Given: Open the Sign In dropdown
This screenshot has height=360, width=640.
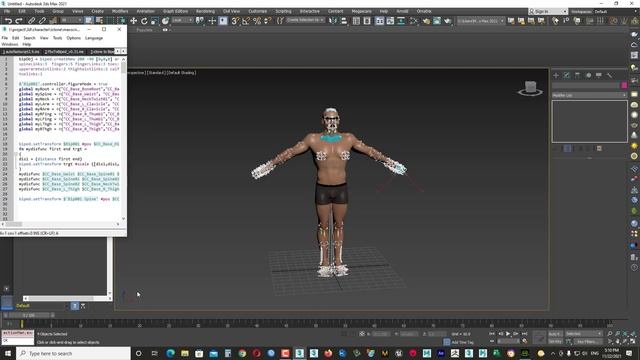Looking at the screenshot, I should pos(547,11).
